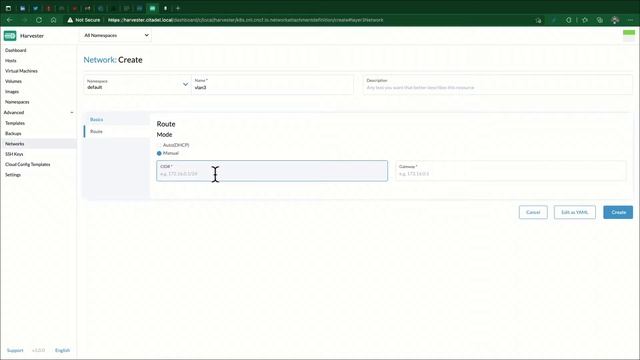Viewport: 640px width, 360px height.
Task: Open the tab actions menu icon
Action: pyautogui.click(x=8, y=8)
